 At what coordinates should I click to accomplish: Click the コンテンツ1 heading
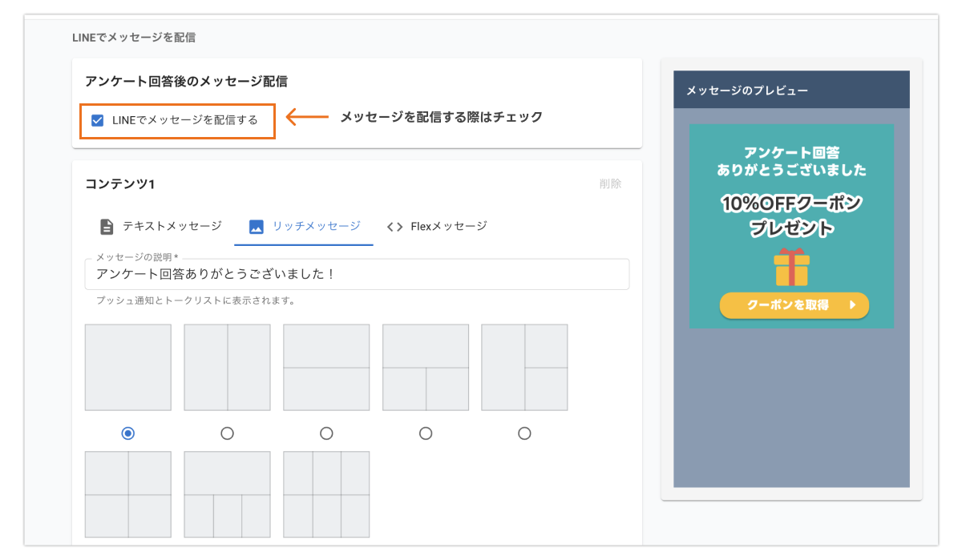coord(119,184)
